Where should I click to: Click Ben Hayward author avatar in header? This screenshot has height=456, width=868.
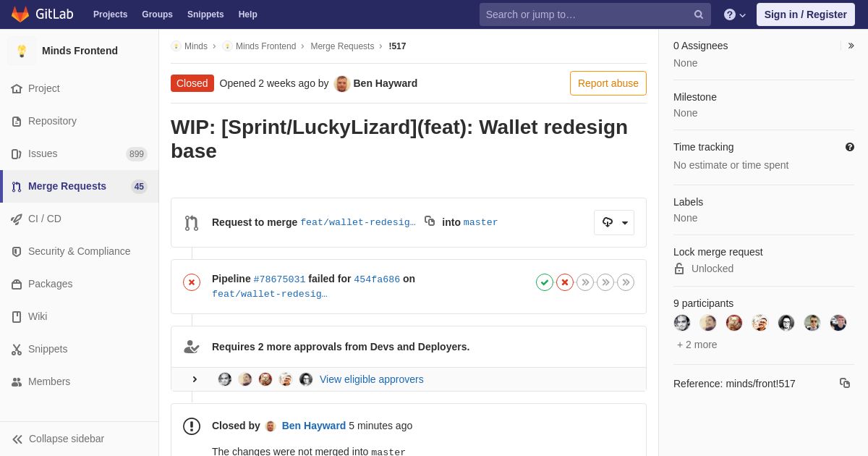pos(342,83)
